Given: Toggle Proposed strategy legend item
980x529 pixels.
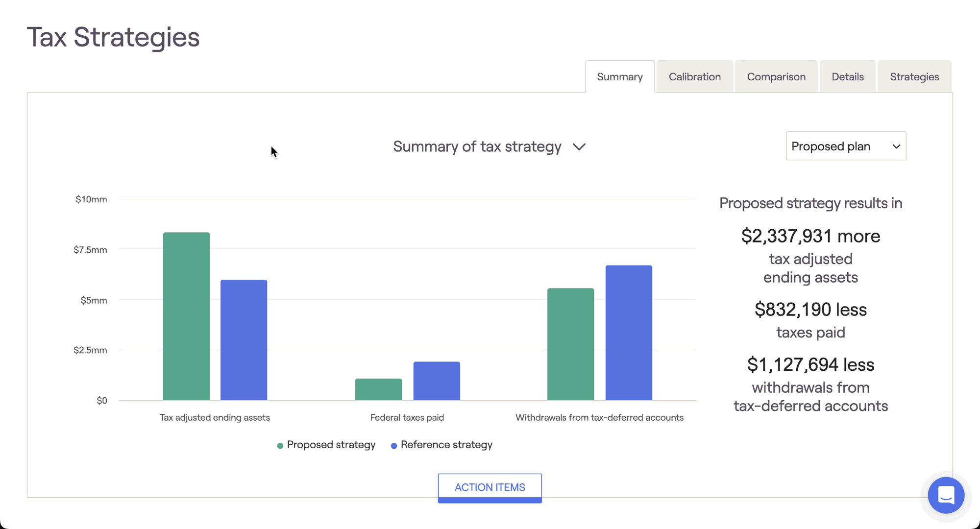Looking at the screenshot, I should (331, 445).
